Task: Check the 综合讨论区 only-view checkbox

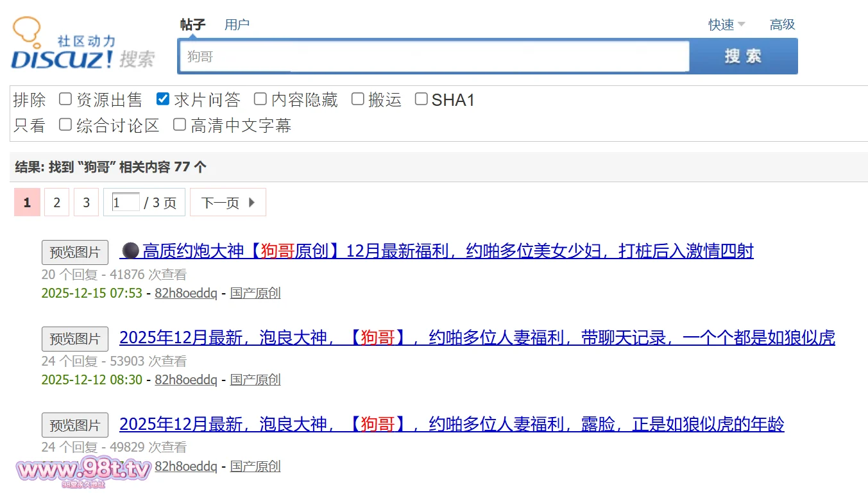Action: pos(65,124)
